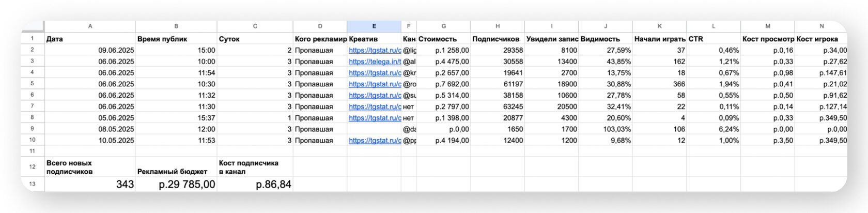Screen dimensions: 868x213
Task: Click the row 13 number header
Action: click(x=32, y=184)
